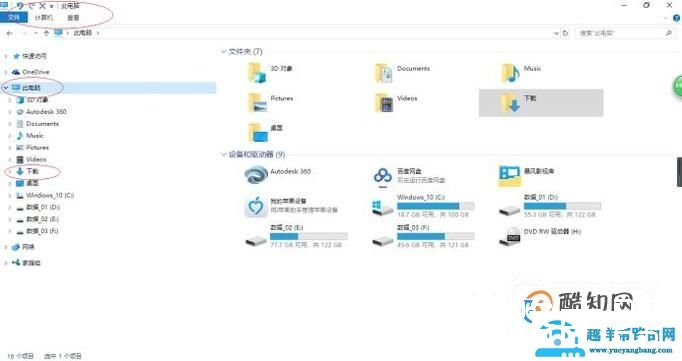Select the 数据_01 (D:) drive icon in the main pane
The width and height of the screenshot is (682, 361).
[x=509, y=210]
